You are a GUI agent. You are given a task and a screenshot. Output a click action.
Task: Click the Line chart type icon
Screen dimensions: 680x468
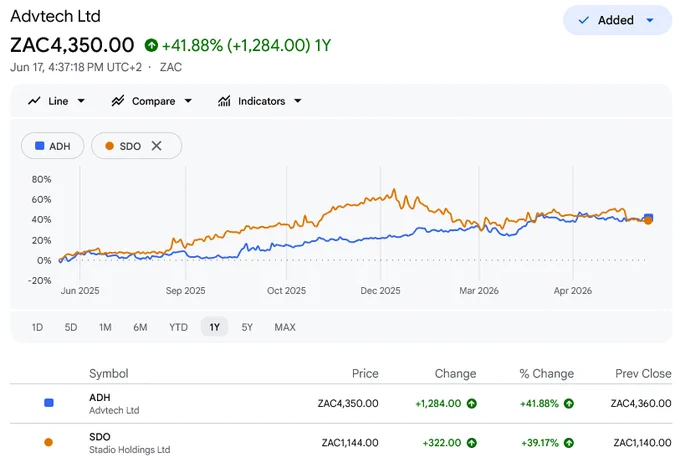(x=34, y=101)
